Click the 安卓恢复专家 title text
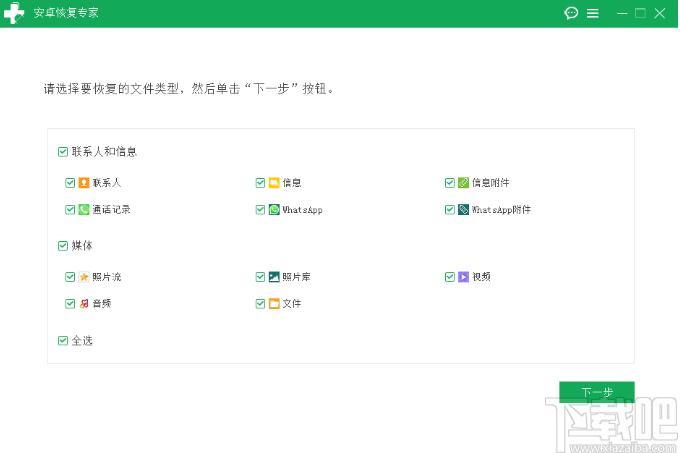This screenshot has width=680, height=453. point(66,13)
